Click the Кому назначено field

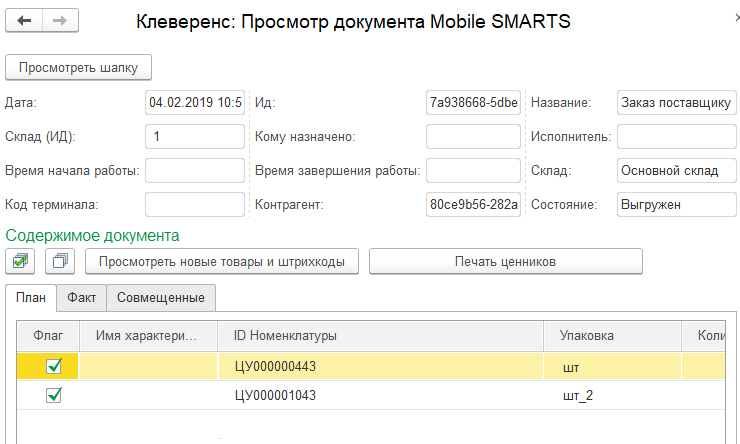[x=473, y=136]
